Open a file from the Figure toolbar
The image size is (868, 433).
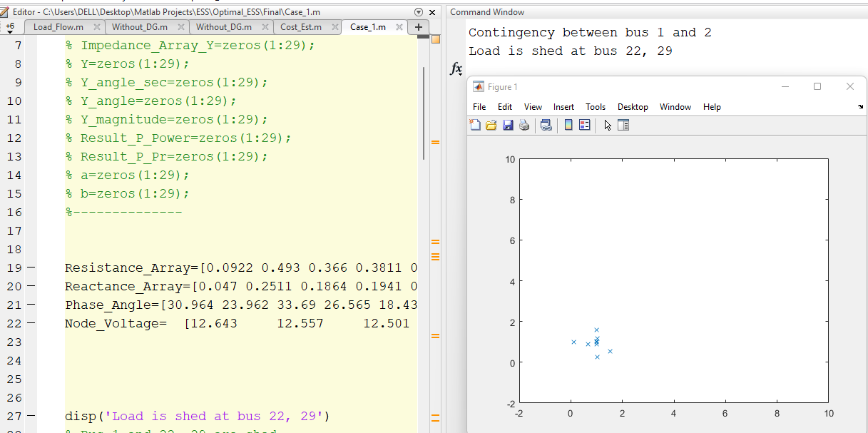coord(491,125)
